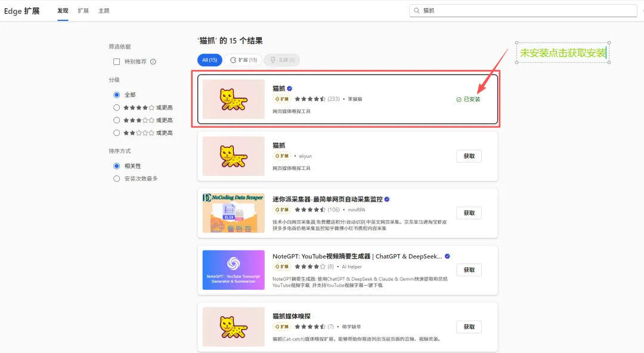Click star rating of 迷你派采集器 (106)

310,209
